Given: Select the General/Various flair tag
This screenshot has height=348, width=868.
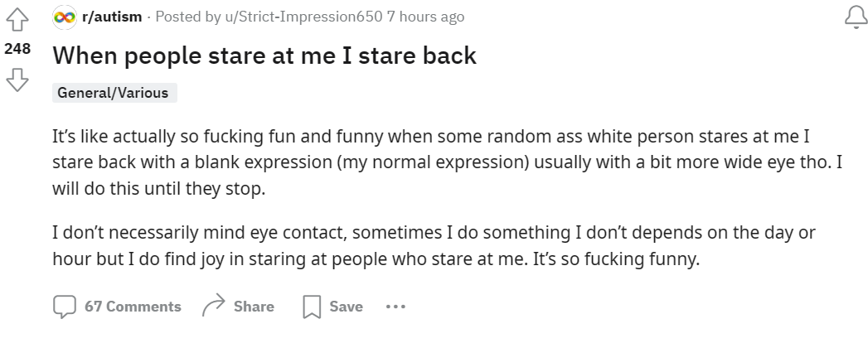Looking at the screenshot, I should click(x=114, y=93).
